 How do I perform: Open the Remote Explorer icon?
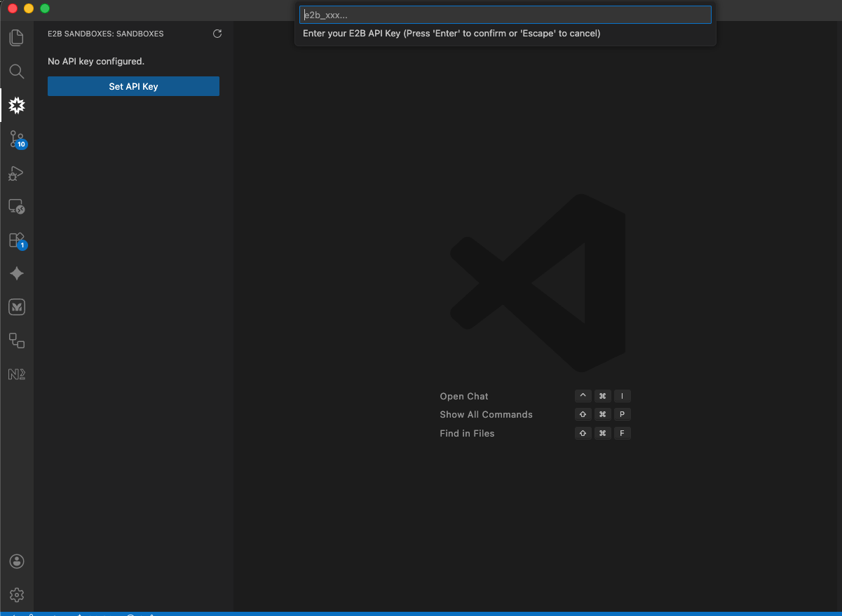pos(17,207)
